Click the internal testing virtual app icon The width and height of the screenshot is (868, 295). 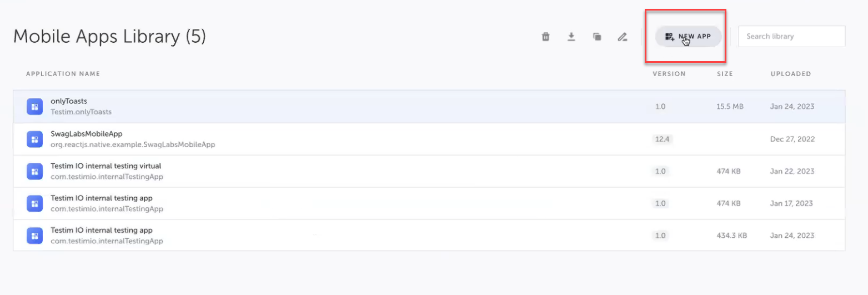point(34,171)
